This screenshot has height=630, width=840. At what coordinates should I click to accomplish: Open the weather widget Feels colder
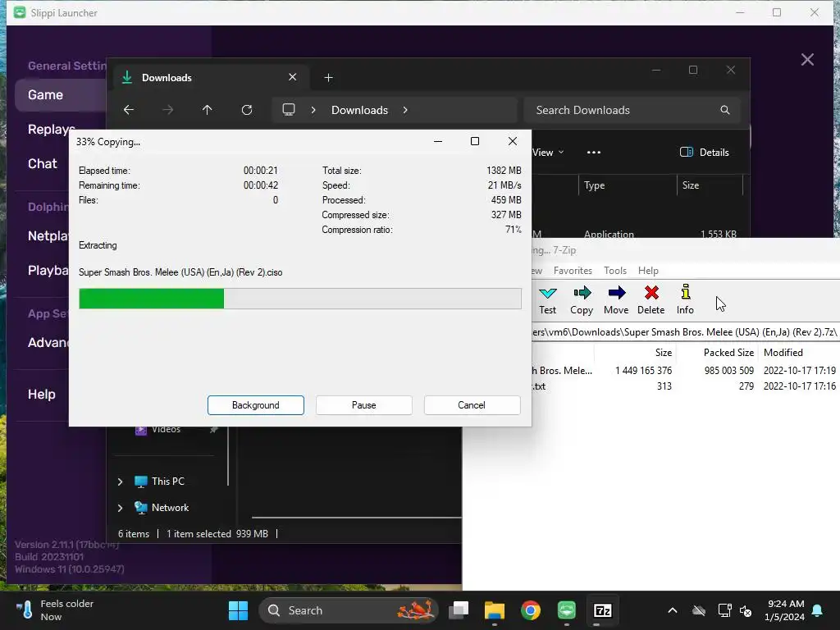55,610
